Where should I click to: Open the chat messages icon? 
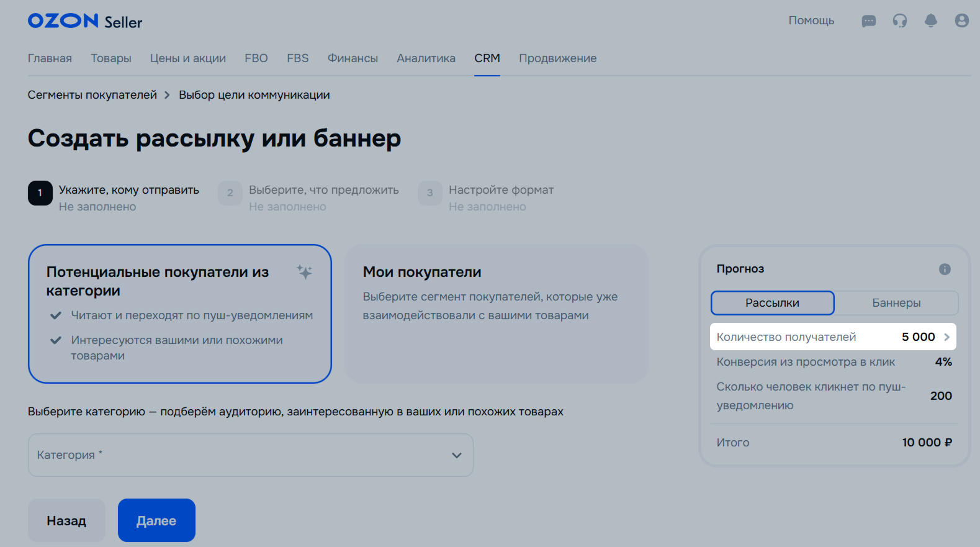(868, 21)
